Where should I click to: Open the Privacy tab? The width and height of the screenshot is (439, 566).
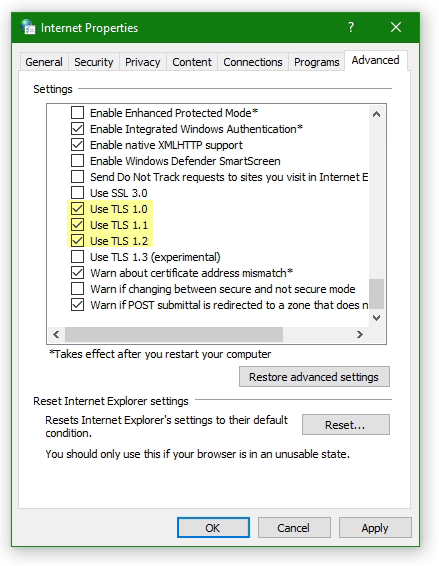pos(143,62)
